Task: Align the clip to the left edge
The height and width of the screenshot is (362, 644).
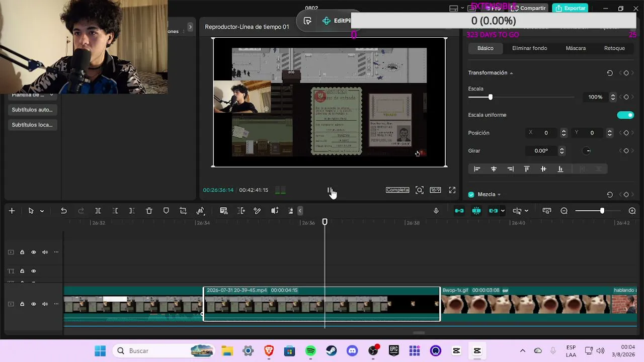Action: coord(477,169)
